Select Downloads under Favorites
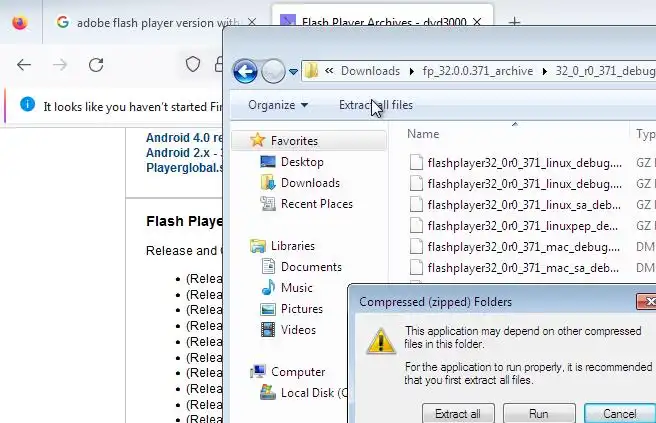This screenshot has width=656, height=423. (x=310, y=183)
